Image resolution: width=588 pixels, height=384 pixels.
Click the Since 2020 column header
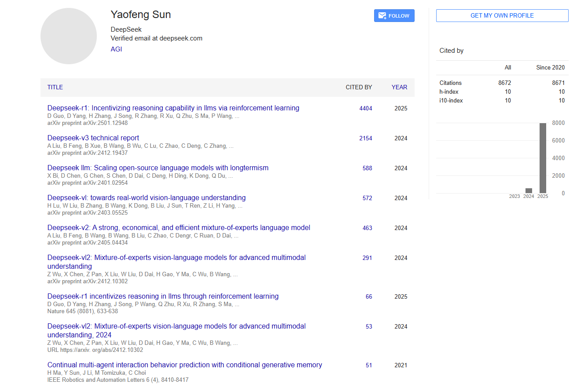click(550, 67)
